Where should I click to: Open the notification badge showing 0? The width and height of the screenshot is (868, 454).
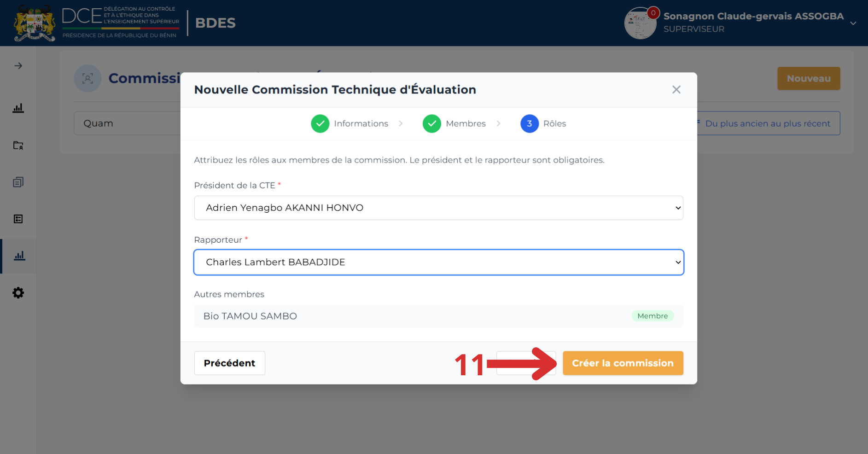point(653,13)
